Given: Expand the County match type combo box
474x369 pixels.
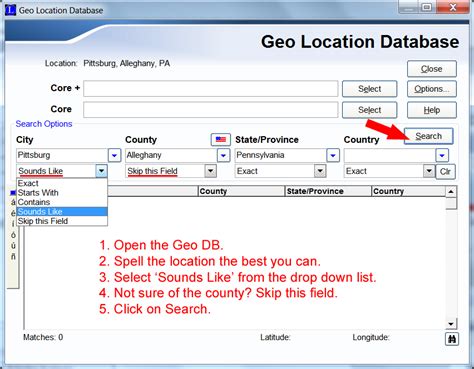Looking at the screenshot, I should pos(210,171).
